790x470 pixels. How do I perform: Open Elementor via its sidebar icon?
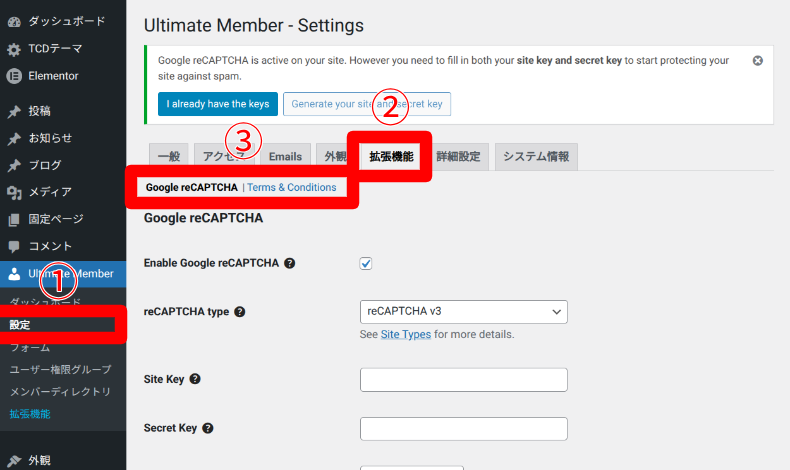coord(14,76)
